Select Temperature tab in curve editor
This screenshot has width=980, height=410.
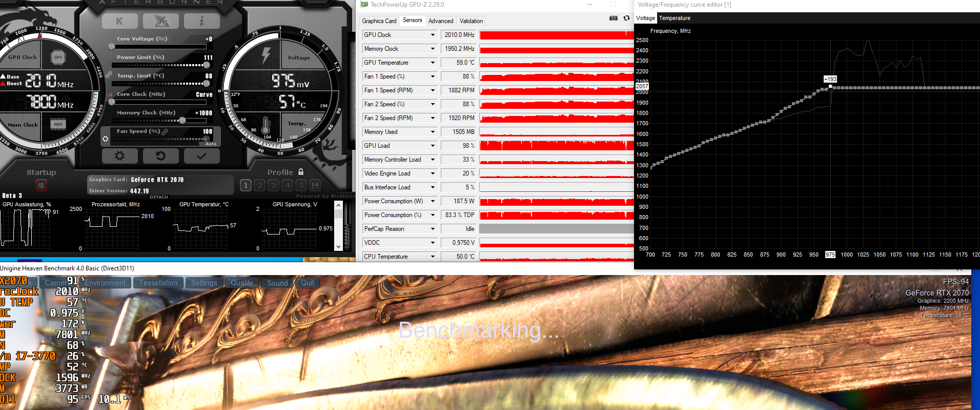tap(675, 18)
